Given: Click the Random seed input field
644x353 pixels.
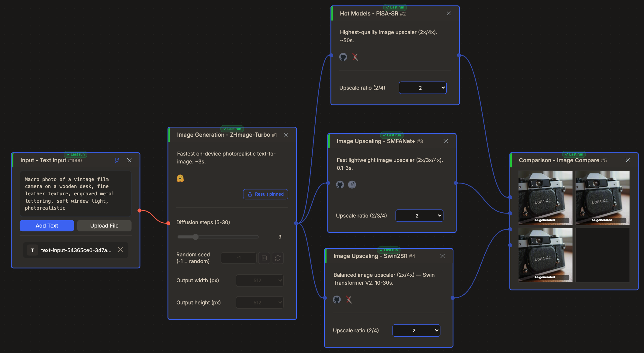Looking at the screenshot, I should click(x=239, y=258).
